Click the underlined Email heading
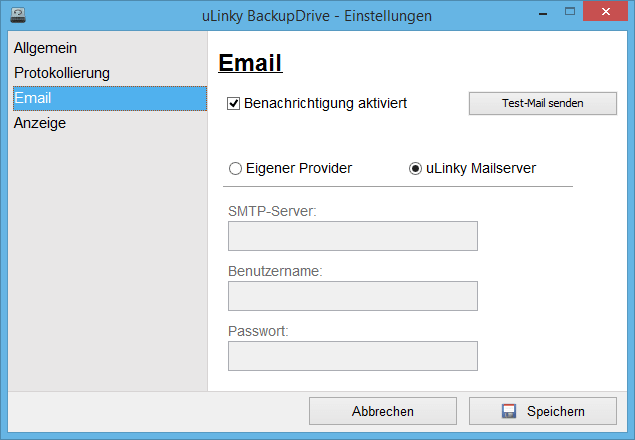Viewport: 635px width, 440px height. [x=250, y=63]
